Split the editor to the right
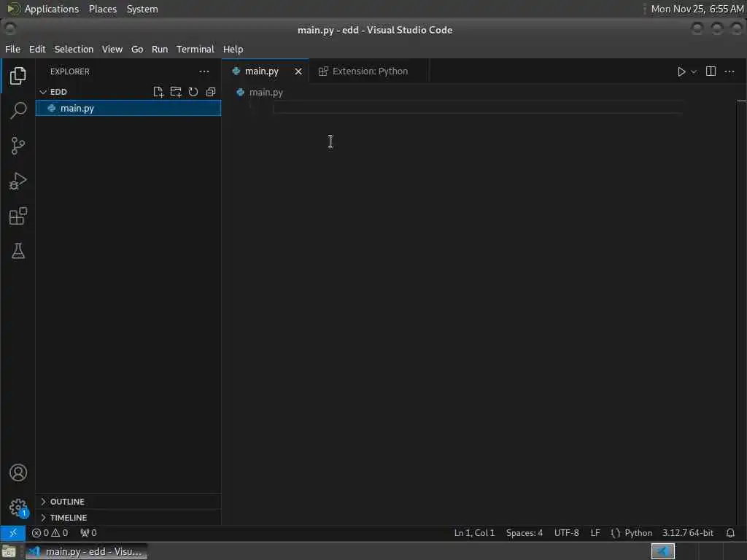Image resolution: width=747 pixels, height=560 pixels. tap(711, 71)
